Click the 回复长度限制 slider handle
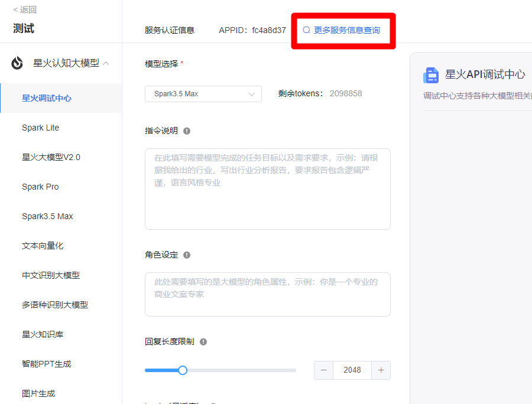 (183, 370)
